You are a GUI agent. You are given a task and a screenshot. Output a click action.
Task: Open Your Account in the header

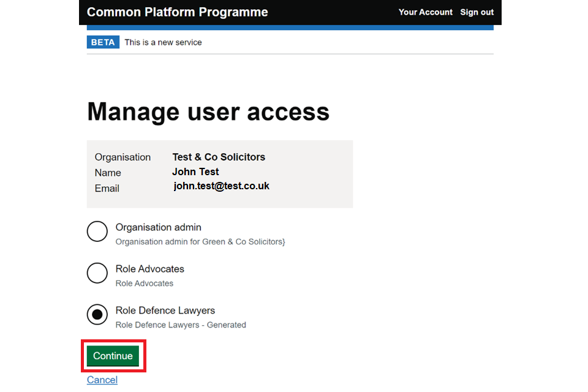click(425, 12)
